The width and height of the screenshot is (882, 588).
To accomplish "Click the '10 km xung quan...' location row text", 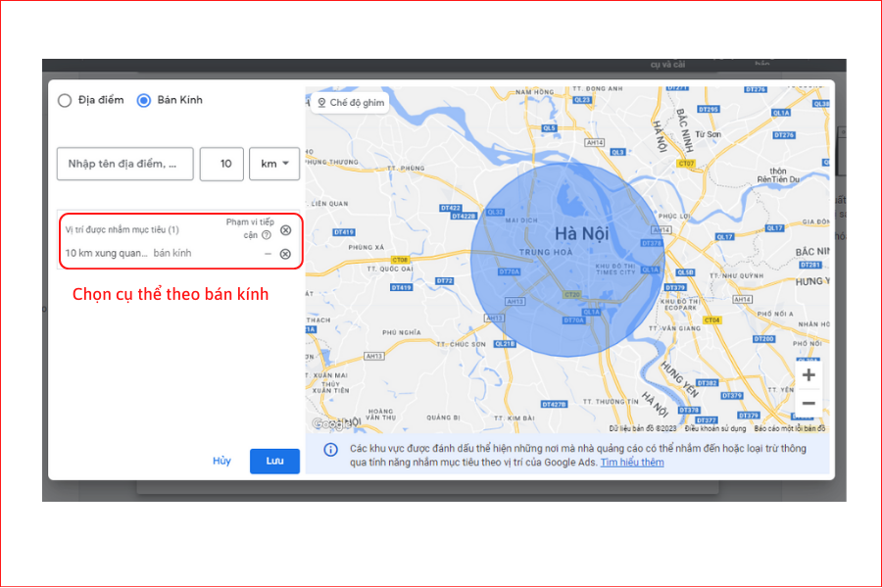I will (106, 253).
